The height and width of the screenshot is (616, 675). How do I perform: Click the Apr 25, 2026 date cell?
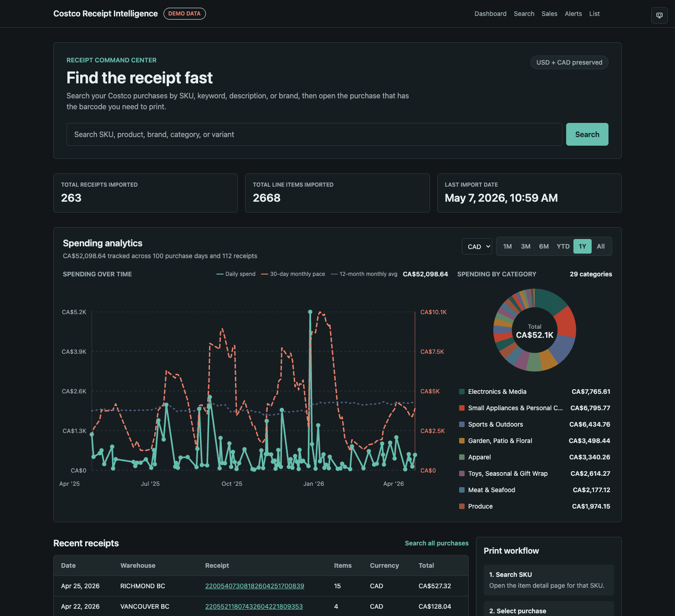tap(80, 586)
